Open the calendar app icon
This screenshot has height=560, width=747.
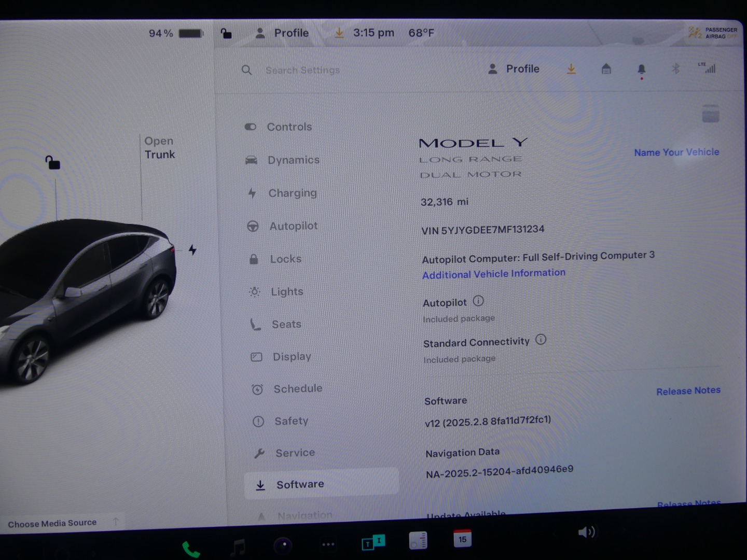462,539
